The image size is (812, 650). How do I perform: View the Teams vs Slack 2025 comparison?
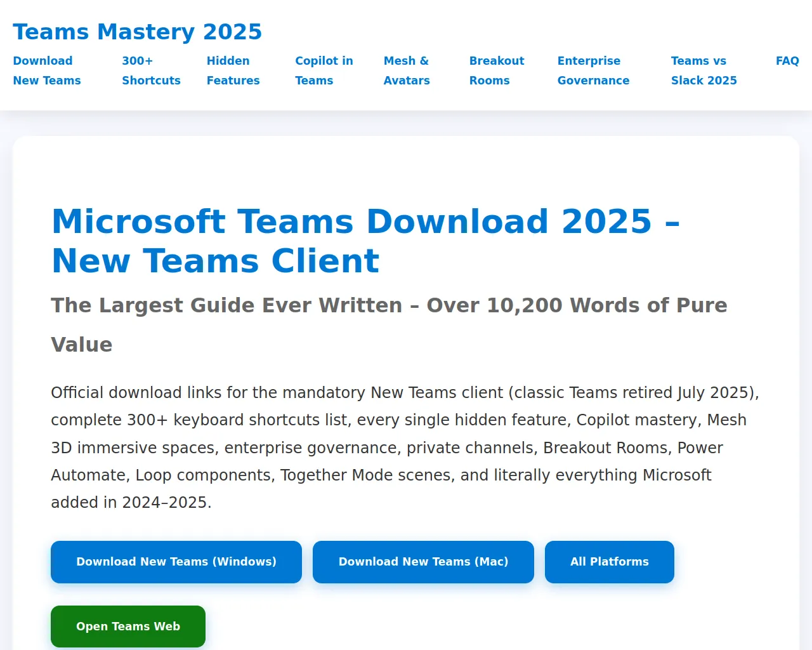(704, 70)
